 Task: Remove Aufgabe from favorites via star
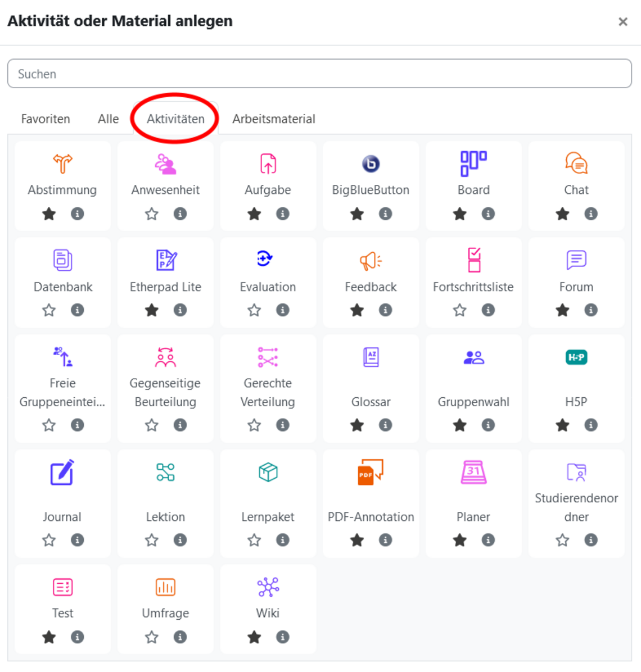coord(254,214)
